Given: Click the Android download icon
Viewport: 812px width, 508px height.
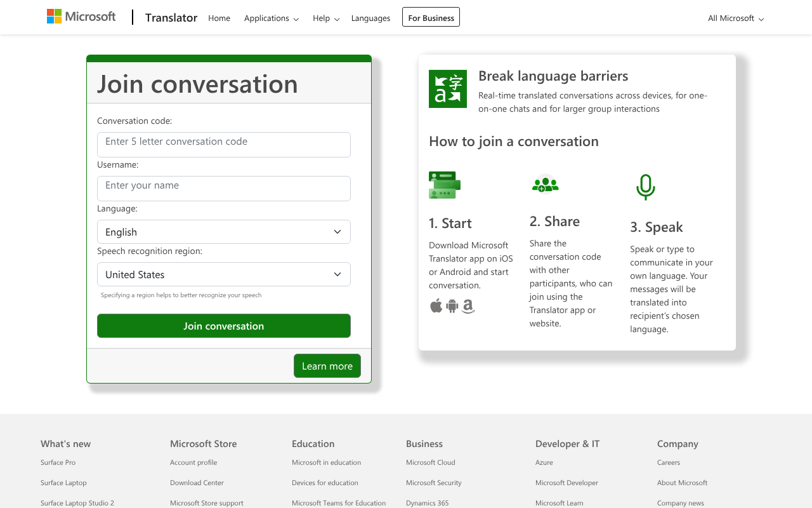Looking at the screenshot, I should pyautogui.click(x=452, y=306).
